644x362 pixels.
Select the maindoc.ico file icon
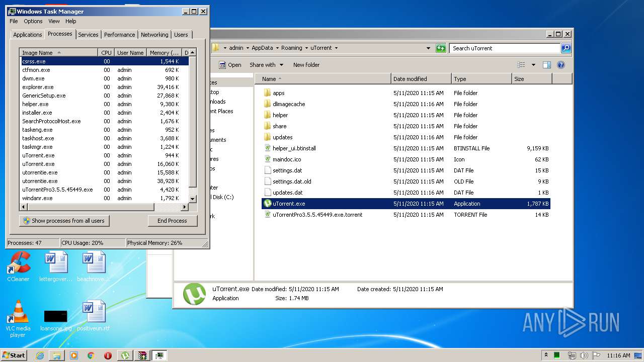coord(267,159)
